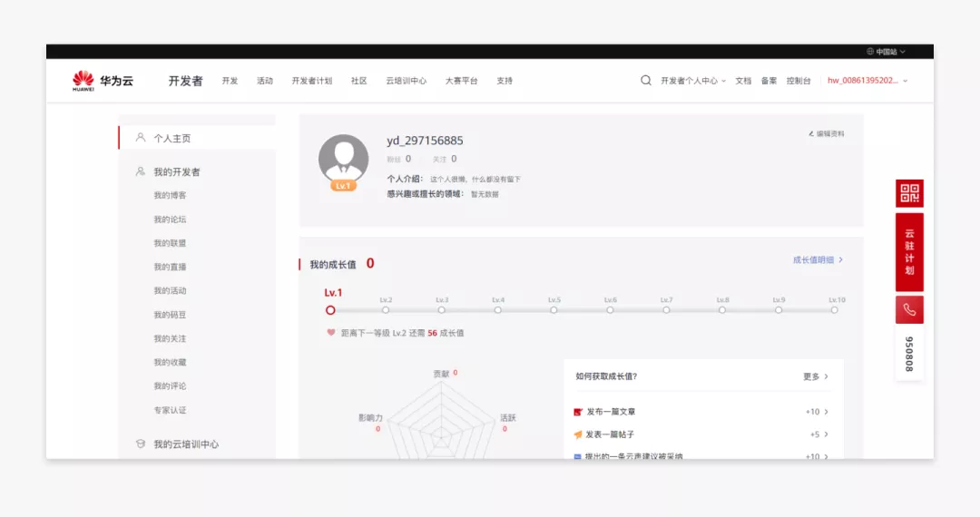Image resolution: width=980 pixels, height=517 pixels.
Task: Open the 活动 menu
Action: coord(265,81)
